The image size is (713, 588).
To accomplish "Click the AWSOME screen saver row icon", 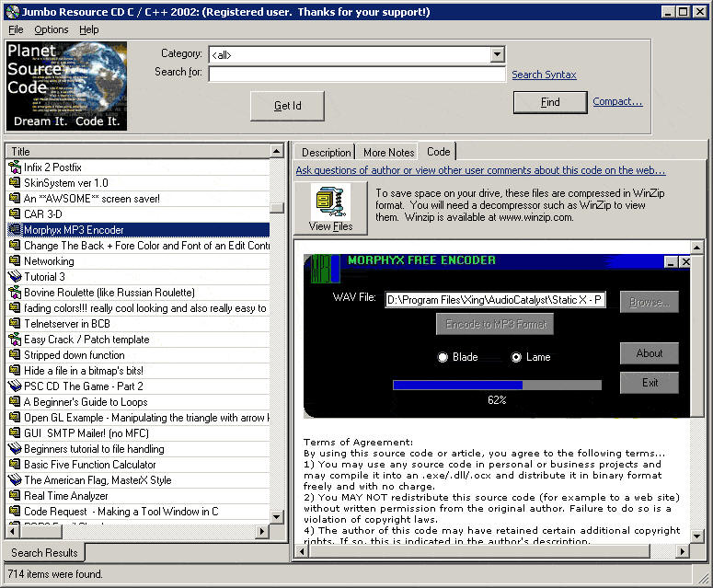I will tap(15, 198).
